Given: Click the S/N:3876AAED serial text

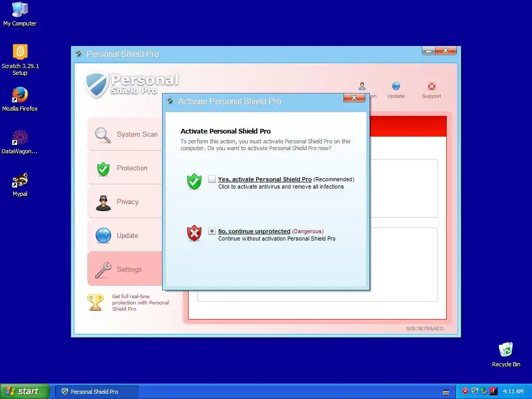Looking at the screenshot, I should click(425, 328).
